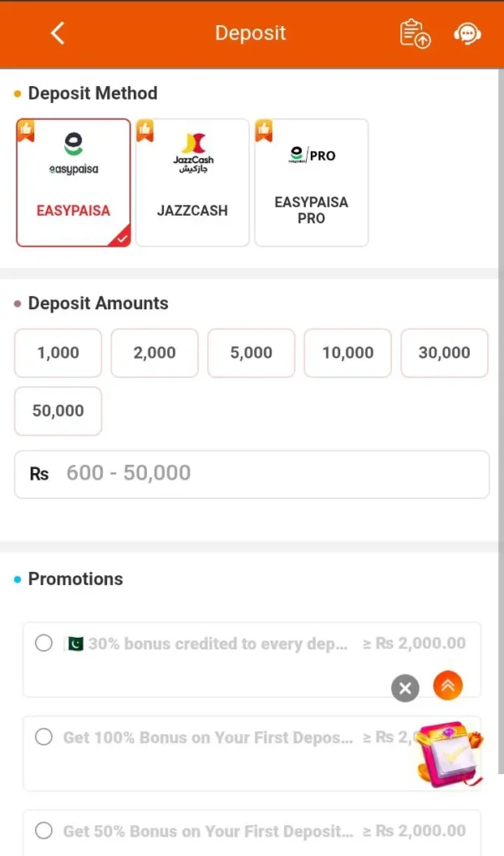Choose the 50% first deposit bonus
This screenshot has width=504, height=856.
click(x=43, y=830)
